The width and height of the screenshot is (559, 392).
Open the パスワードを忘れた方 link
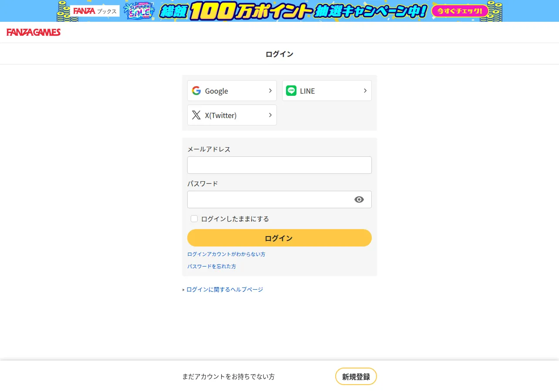pyautogui.click(x=212, y=266)
